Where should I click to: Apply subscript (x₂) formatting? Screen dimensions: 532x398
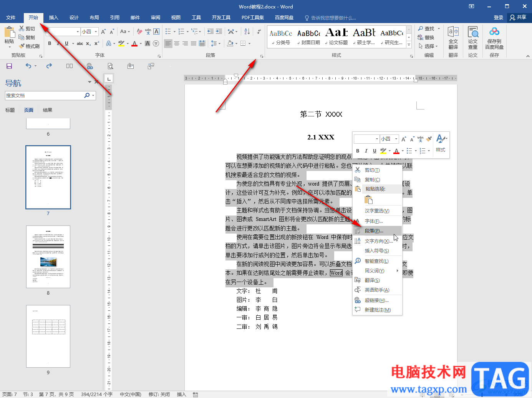[x=88, y=43]
